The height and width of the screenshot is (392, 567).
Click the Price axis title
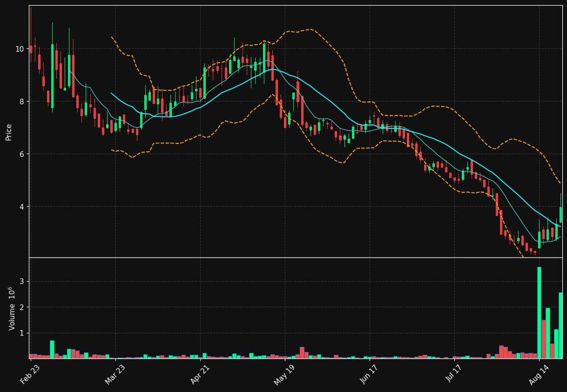point(9,132)
